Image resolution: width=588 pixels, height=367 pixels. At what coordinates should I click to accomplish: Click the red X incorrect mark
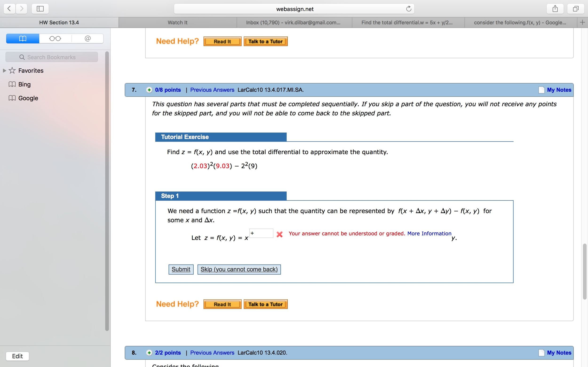coord(280,234)
